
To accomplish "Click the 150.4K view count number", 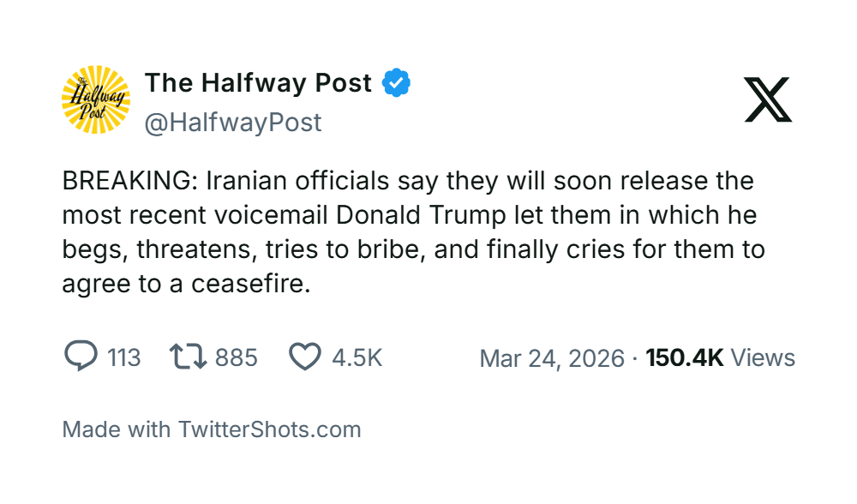I will pyautogui.click(x=685, y=357).
